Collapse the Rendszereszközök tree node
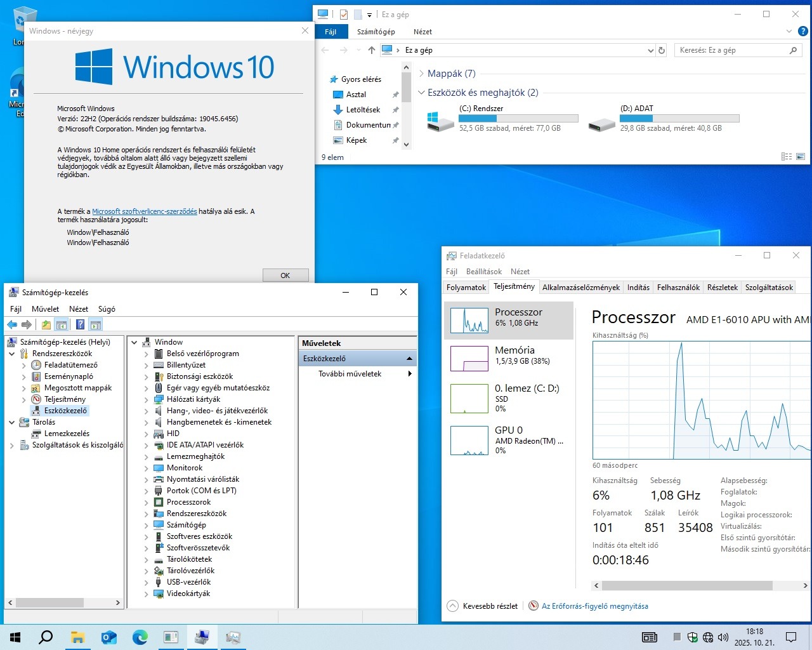Image resolution: width=812 pixels, height=650 pixels. click(x=11, y=354)
